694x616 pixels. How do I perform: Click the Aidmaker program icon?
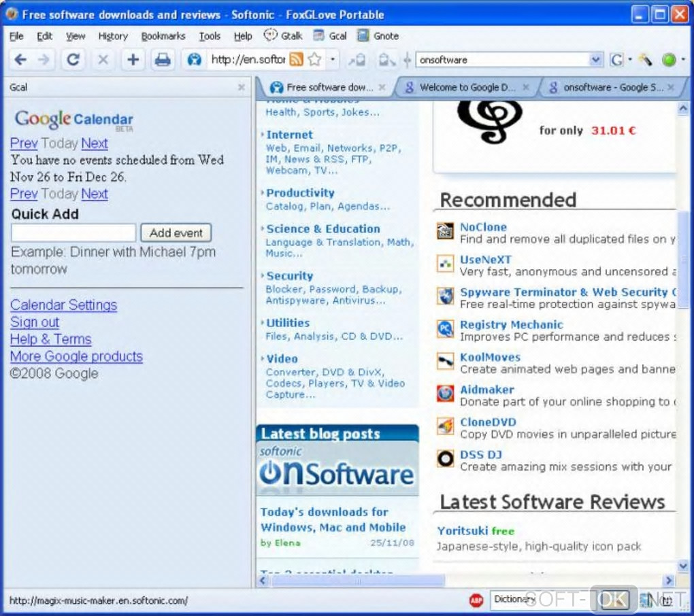coord(445,393)
